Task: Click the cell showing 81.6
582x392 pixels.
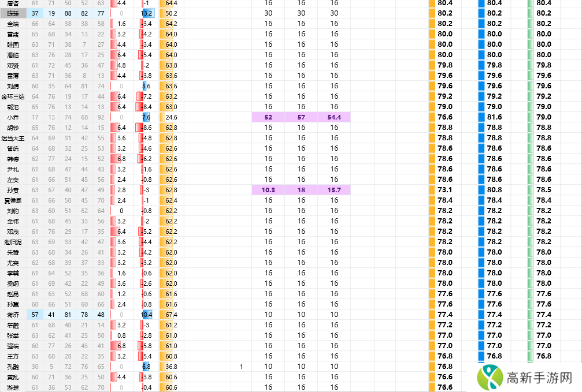Action: pos(494,117)
